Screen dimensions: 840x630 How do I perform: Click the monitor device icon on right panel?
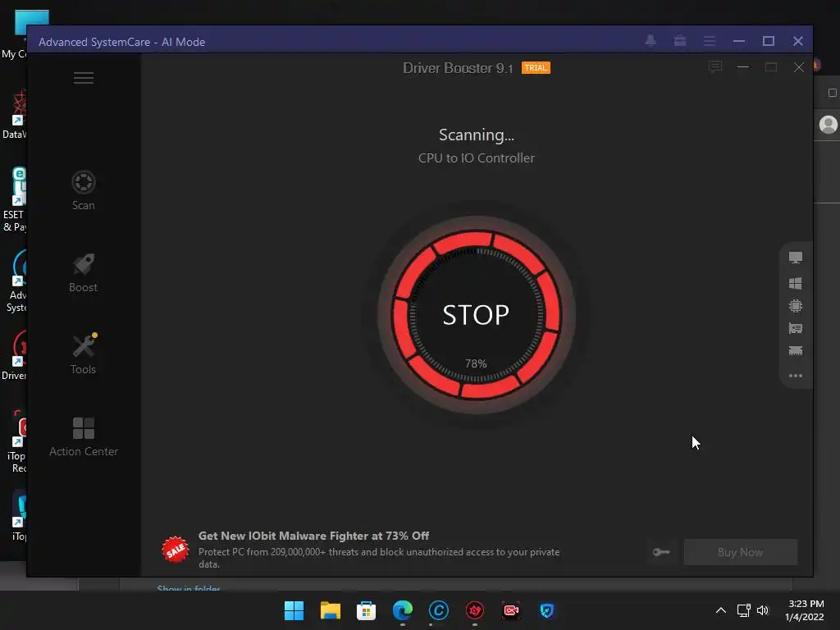pyautogui.click(x=796, y=258)
